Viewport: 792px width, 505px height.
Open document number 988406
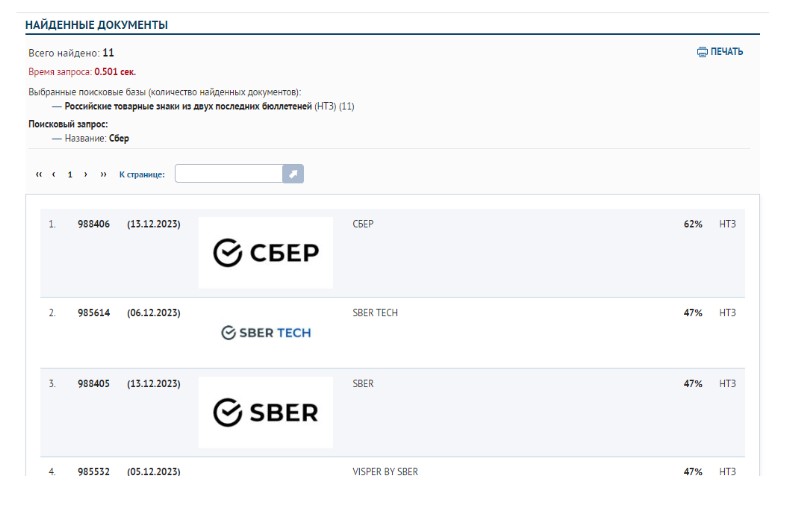tap(93, 224)
